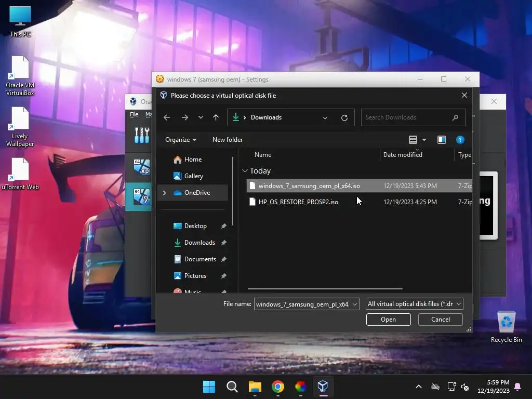This screenshot has width=532, height=399.
Task: Open Home in navigation pane
Action: click(193, 159)
